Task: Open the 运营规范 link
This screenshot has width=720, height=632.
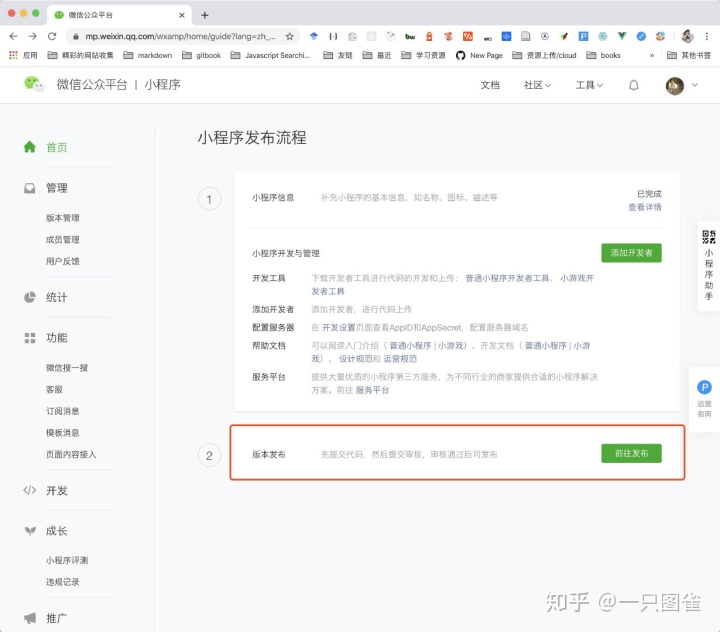Action: tap(400, 359)
